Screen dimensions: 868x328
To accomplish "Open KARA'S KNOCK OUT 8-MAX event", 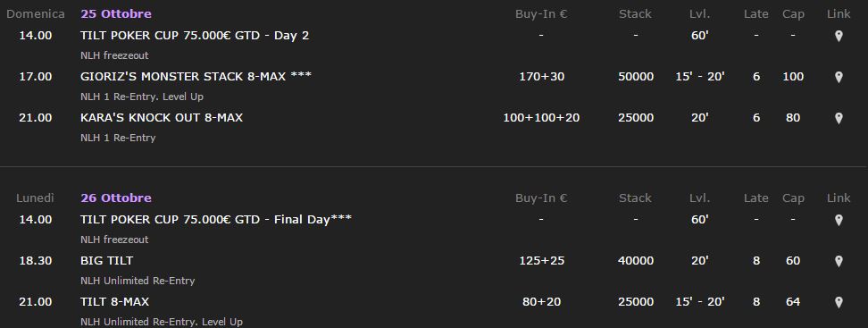I will 161,117.
